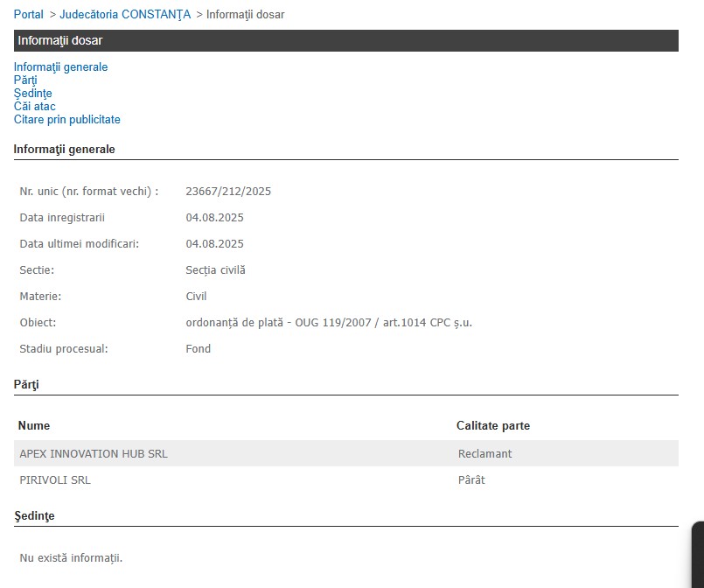The width and height of the screenshot is (704, 588).
Task: Select the Materie value Civil
Action: click(196, 297)
